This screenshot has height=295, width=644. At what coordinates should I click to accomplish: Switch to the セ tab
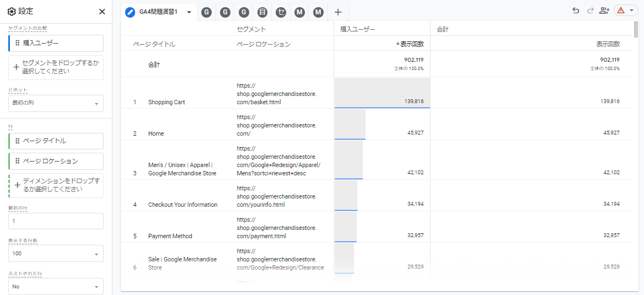281,12
